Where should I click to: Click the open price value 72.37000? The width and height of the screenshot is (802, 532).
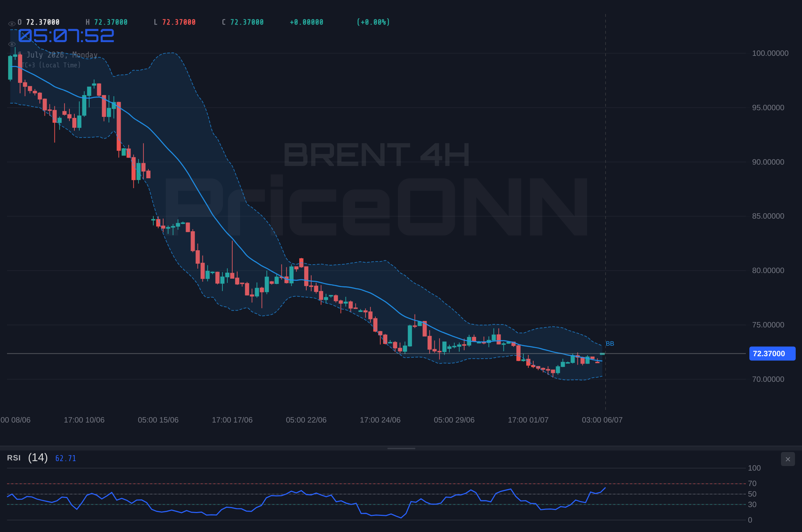[x=43, y=22]
